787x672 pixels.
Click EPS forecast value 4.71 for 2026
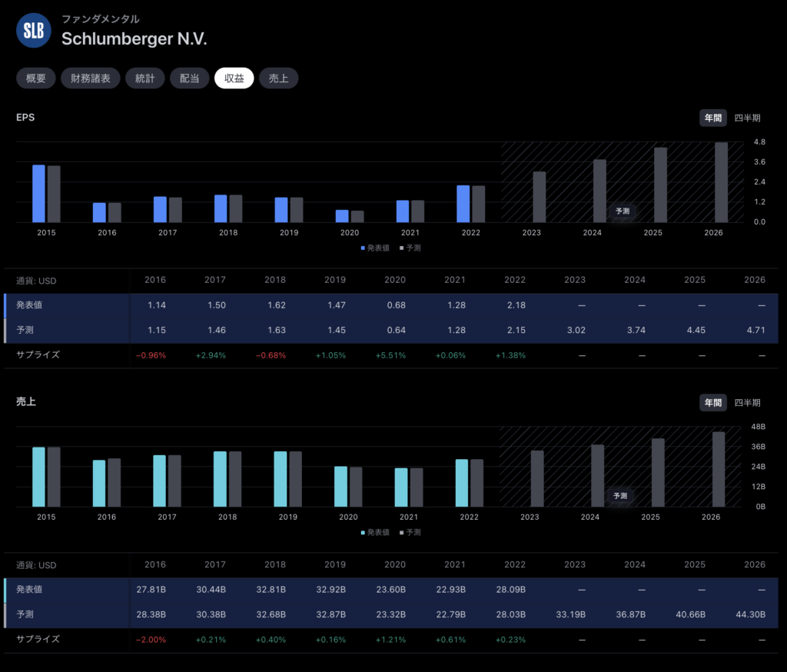(x=756, y=331)
